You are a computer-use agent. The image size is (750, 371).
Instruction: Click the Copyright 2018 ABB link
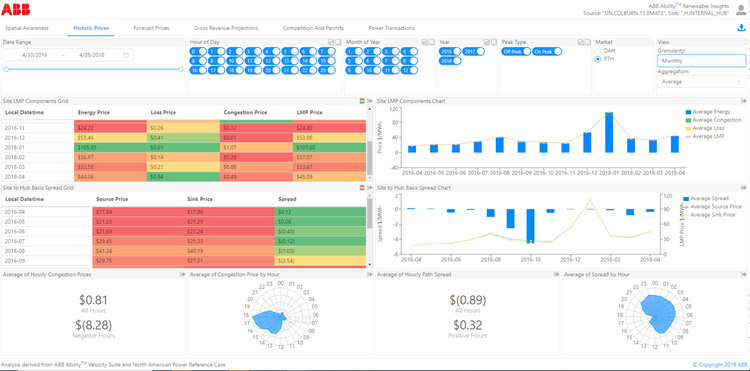tap(719, 364)
